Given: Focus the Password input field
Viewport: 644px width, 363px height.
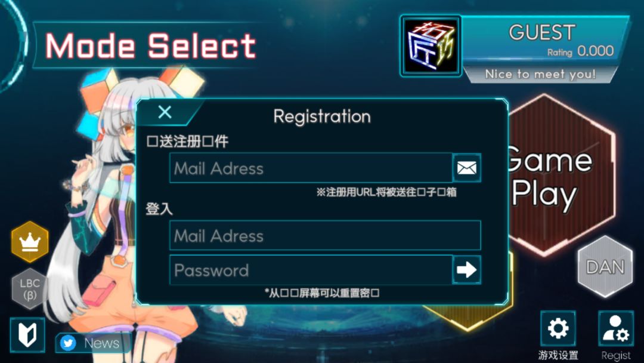Looking at the screenshot, I should click(x=311, y=270).
